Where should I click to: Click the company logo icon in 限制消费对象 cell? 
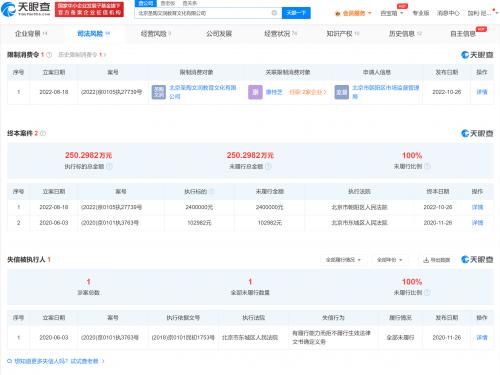158,92
